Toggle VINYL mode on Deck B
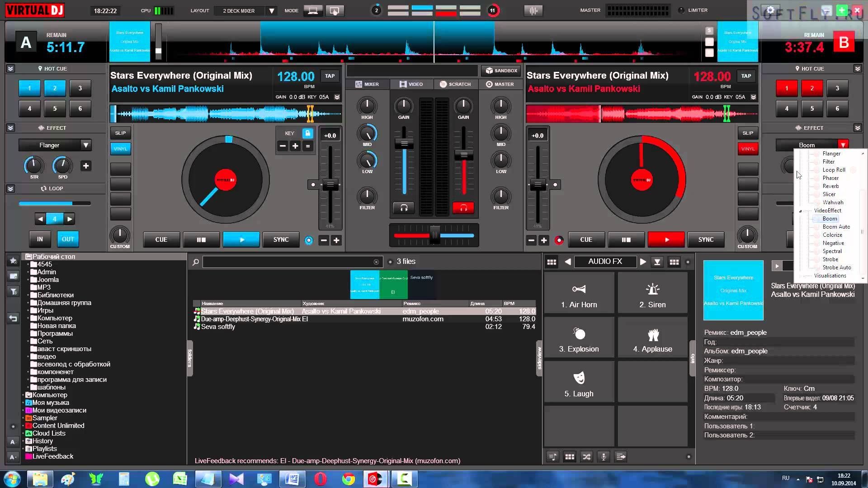Viewport: 868px width, 488px height. [x=748, y=148]
